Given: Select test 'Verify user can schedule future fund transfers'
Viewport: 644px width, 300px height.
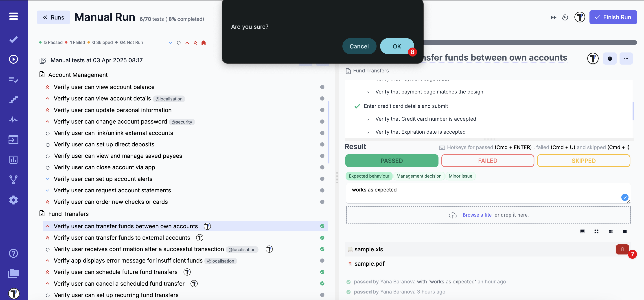Looking at the screenshot, I should (116, 272).
